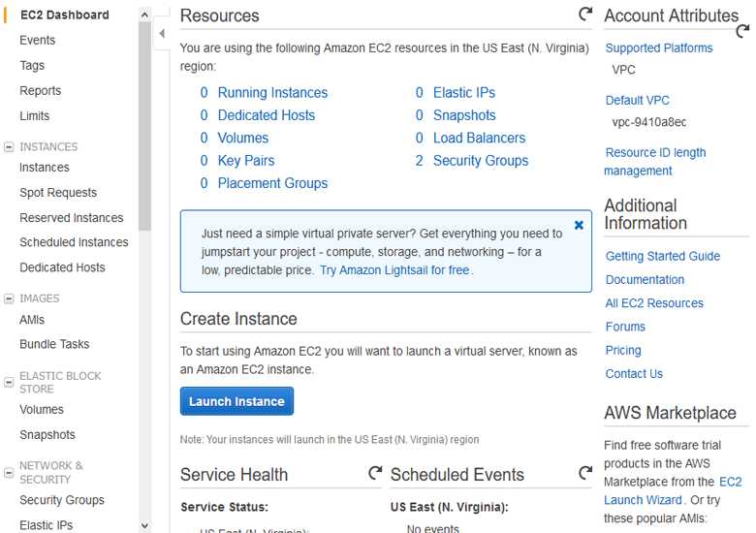This screenshot has width=756, height=533.
Task: Click Load Balancers resource link
Action: (479, 138)
